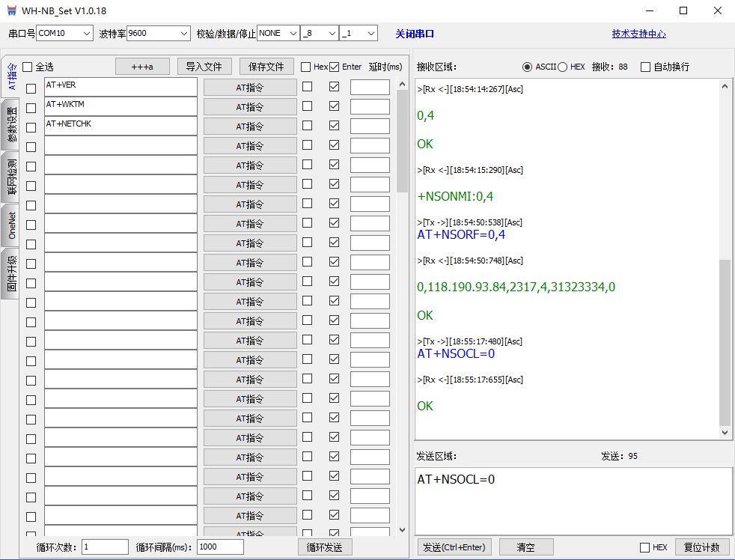The image size is (735, 560).
Task: Open the 技术支持中心 link
Action: [639, 34]
